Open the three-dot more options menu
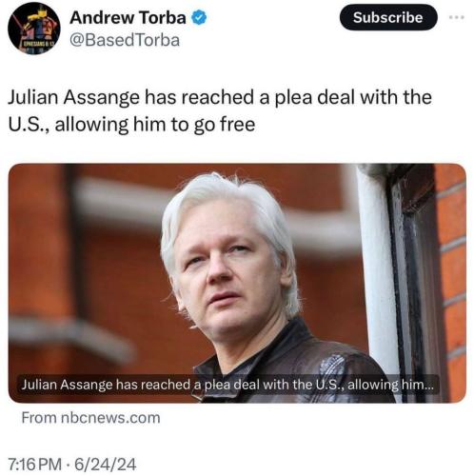474x476 pixels. (457, 17)
